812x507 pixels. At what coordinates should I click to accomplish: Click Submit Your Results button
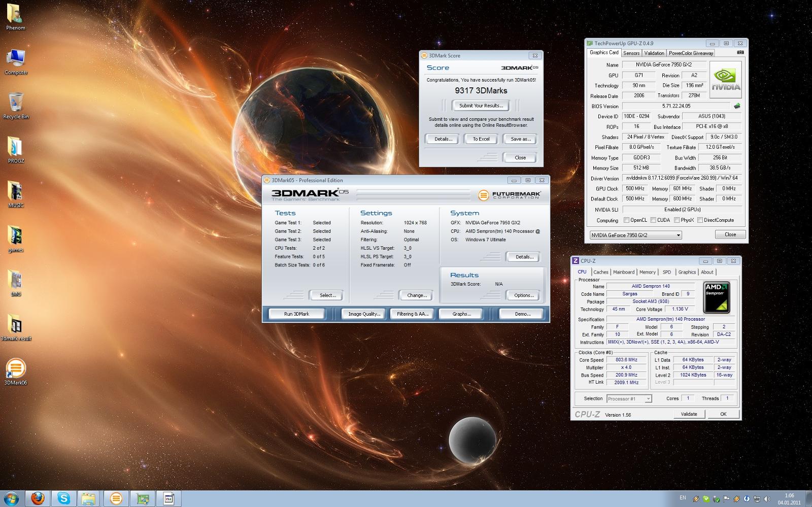click(x=481, y=106)
